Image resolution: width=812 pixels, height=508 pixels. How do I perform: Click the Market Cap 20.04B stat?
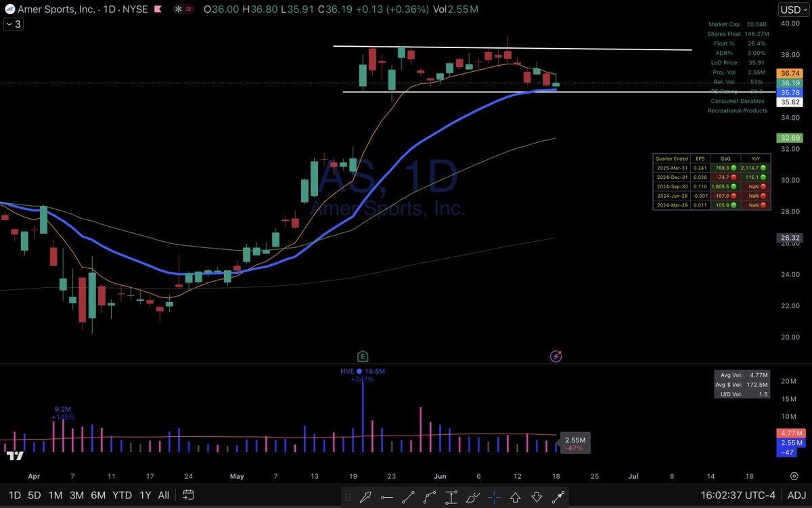click(x=737, y=24)
